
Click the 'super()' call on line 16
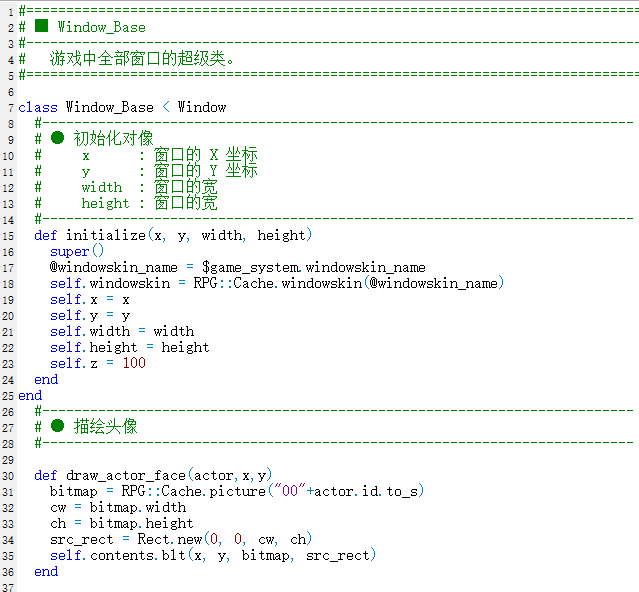77,251
